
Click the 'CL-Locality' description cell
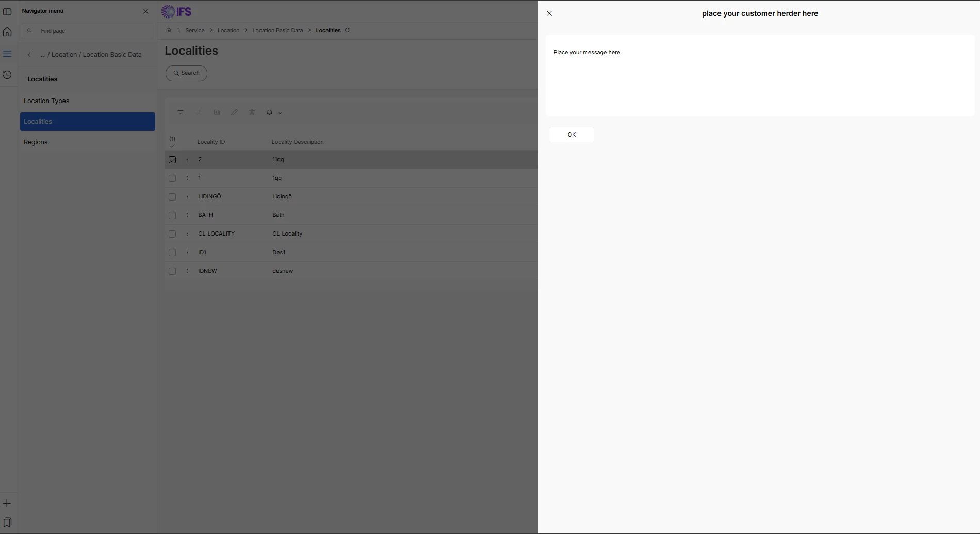(x=287, y=234)
